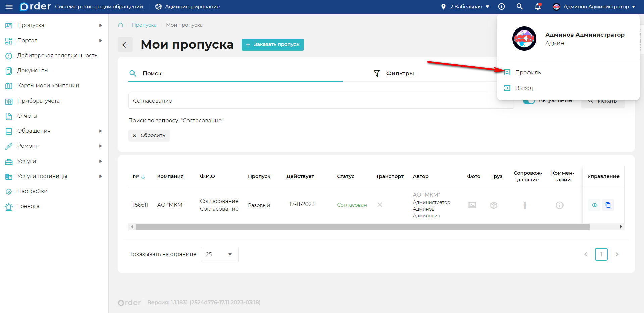Viewport: 644px width, 313px height.
Task: Click the eye icon to view pass 156611
Action: click(594, 205)
